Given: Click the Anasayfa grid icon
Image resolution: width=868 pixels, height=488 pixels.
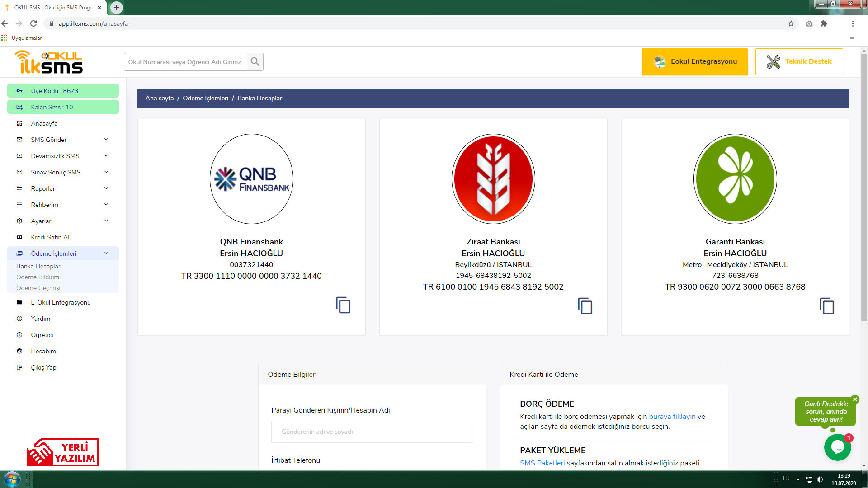Looking at the screenshot, I should tap(19, 123).
